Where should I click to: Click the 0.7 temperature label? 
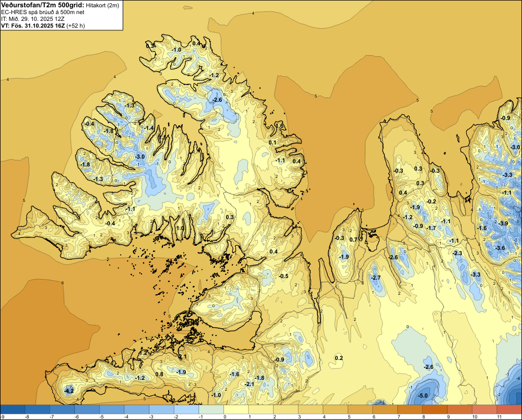[x=353, y=239]
